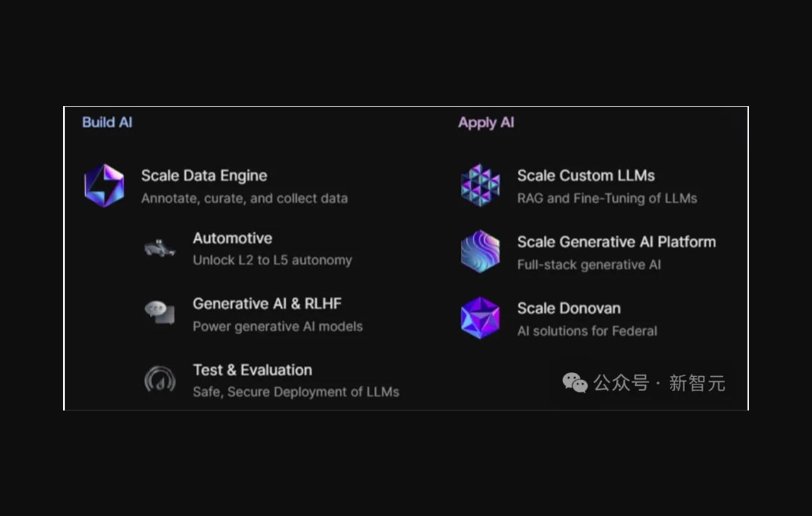Click "AI solutions for Federal" description
The image size is (812, 516).
pos(586,331)
